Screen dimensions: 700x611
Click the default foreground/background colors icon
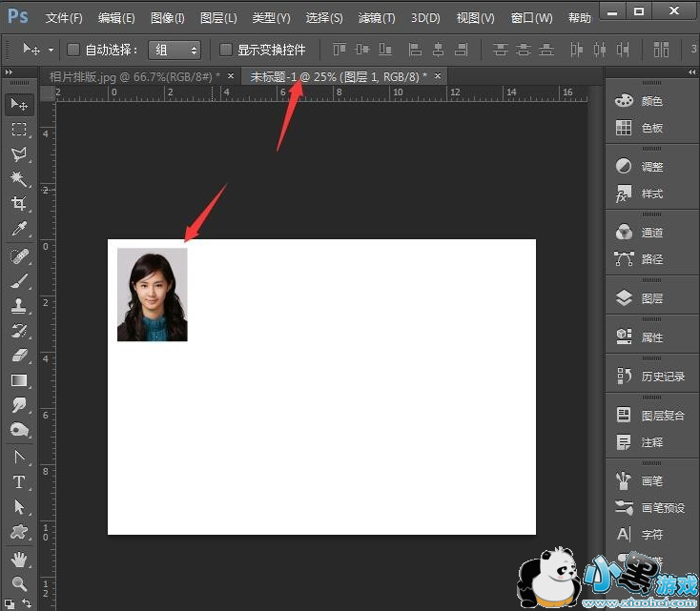(10, 602)
